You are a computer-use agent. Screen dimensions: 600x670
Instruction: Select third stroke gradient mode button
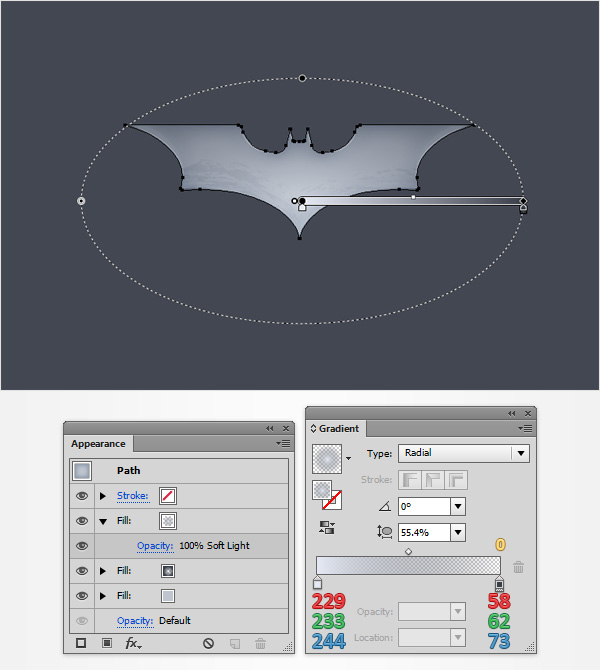coord(456,480)
